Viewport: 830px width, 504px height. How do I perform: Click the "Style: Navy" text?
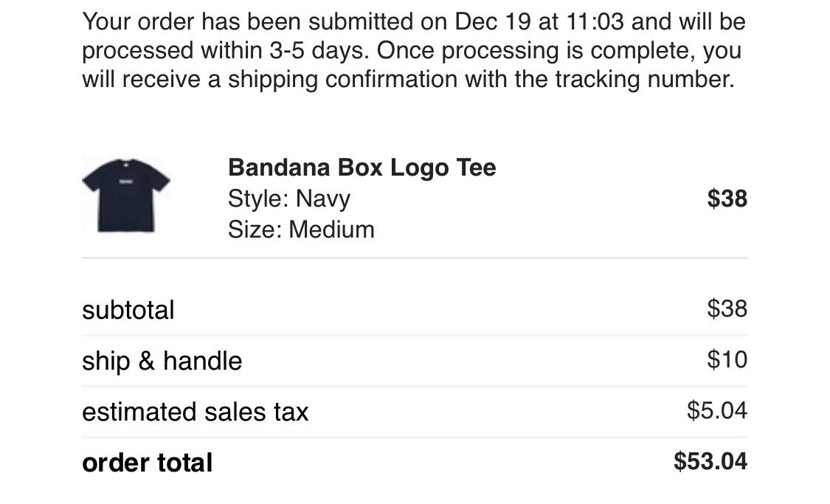pos(288,199)
